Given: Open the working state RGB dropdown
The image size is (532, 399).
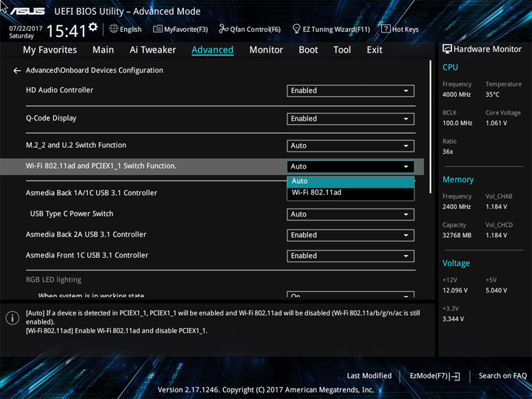Looking at the screenshot, I should click(350, 294).
